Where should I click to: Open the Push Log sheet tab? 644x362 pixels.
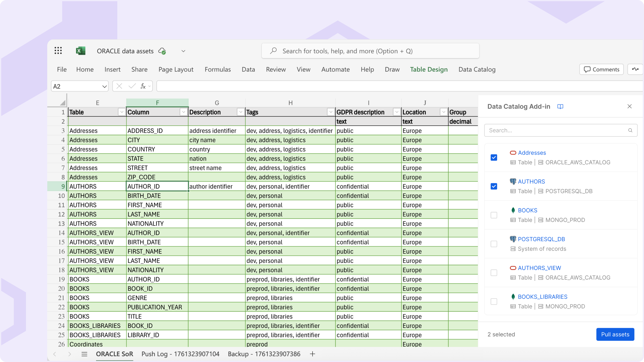click(180, 354)
